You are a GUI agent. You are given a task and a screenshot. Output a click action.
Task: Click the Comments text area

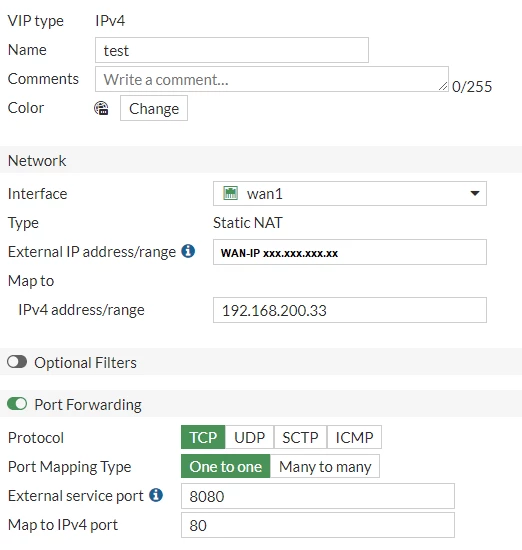tap(272, 79)
